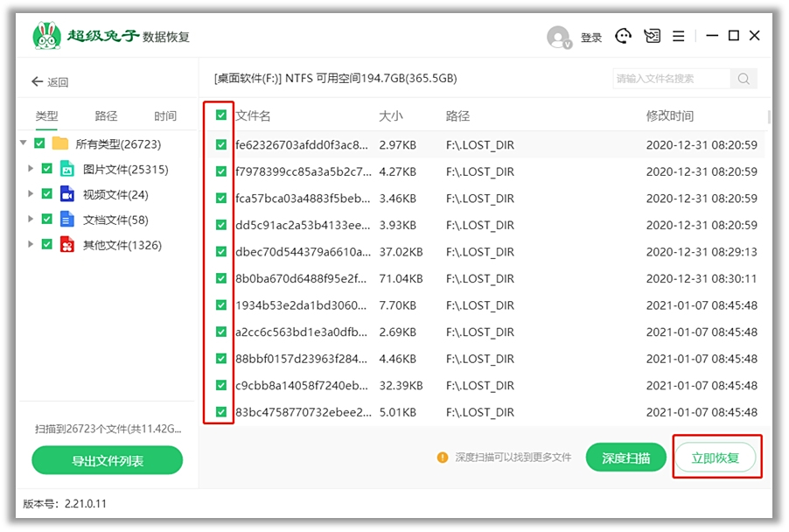
Task: Open the user avatar icon
Action: 559,38
